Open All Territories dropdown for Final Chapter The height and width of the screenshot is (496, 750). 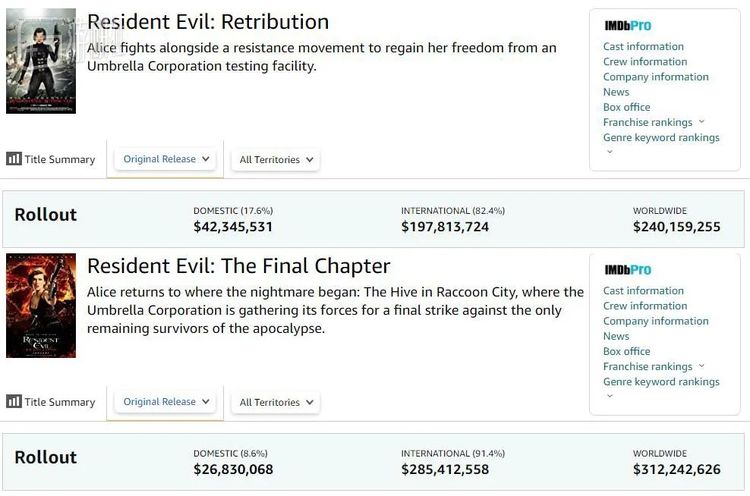coord(276,402)
